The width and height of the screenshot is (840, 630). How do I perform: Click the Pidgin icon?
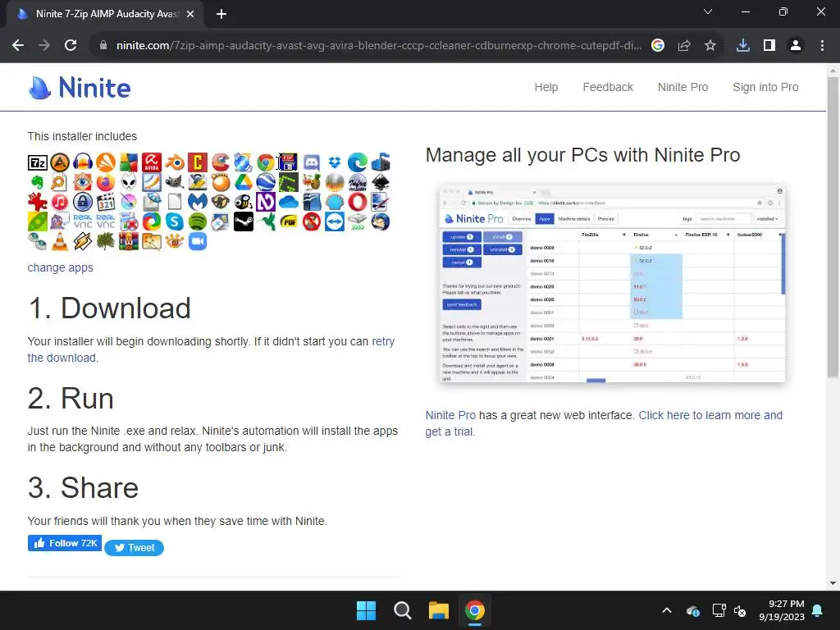pyautogui.click(x=60, y=221)
